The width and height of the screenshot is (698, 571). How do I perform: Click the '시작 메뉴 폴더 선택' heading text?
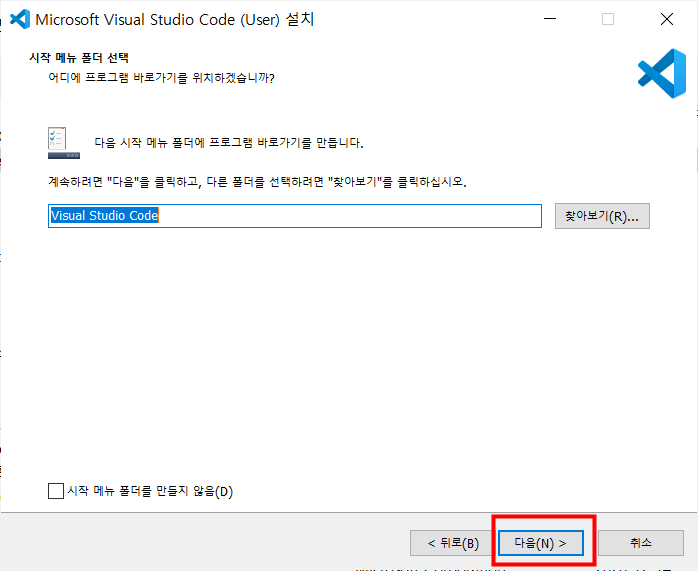click(x=79, y=57)
